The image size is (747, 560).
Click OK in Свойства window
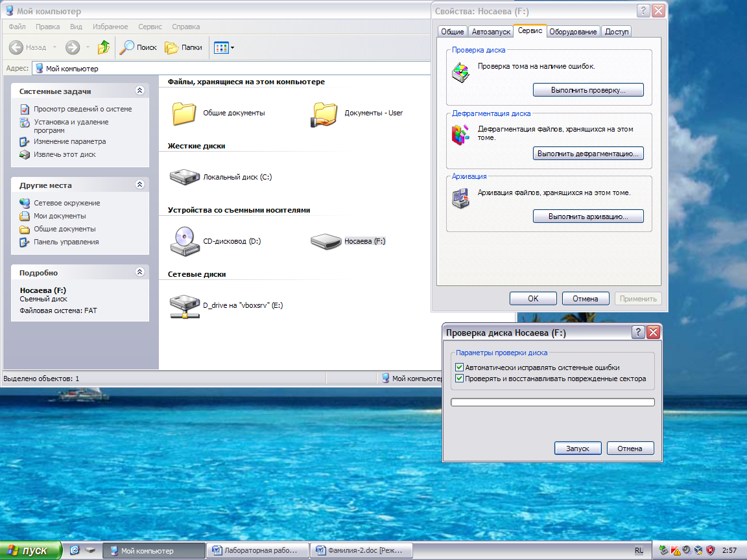[x=533, y=299]
